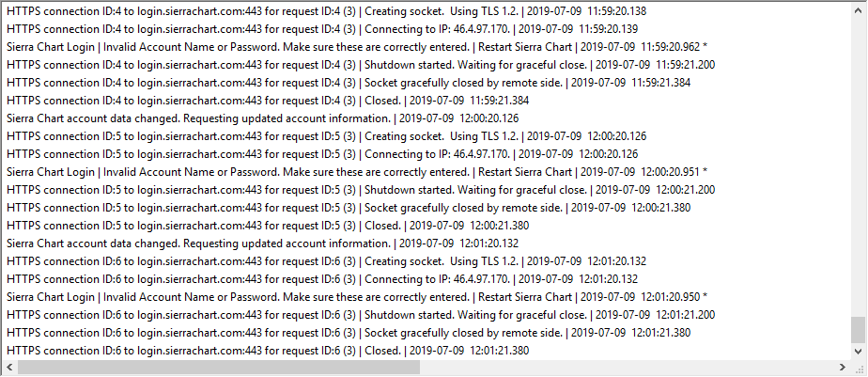Click the vertical scrollbar up arrow
Image resolution: width=868 pixels, height=377 pixels.
(857, 8)
